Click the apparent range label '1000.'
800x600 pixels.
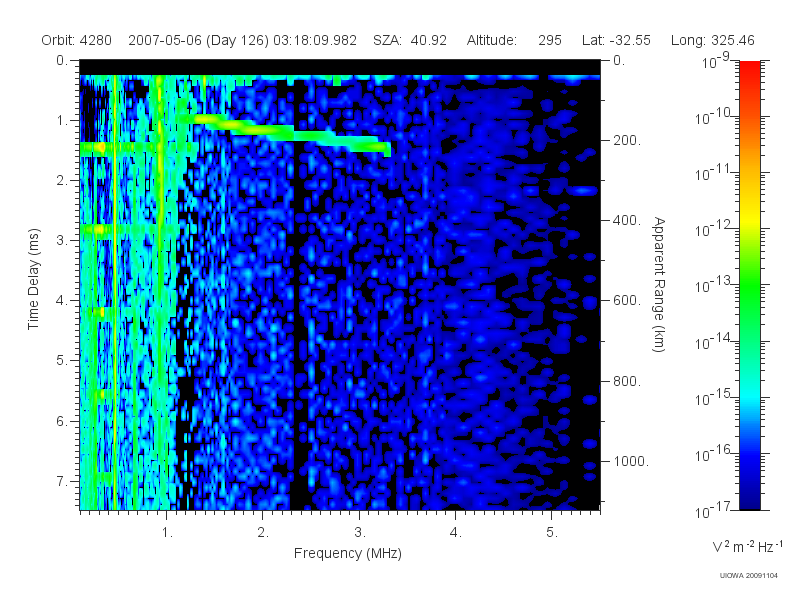[x=631, y=461]
